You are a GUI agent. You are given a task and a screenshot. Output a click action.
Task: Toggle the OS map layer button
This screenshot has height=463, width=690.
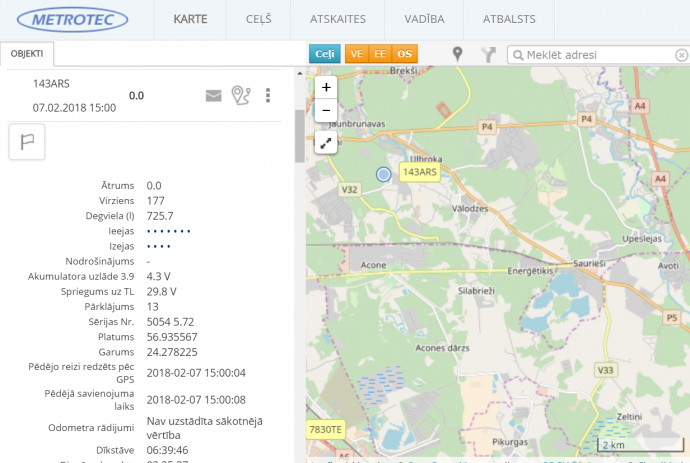click(x=404, y=54)
